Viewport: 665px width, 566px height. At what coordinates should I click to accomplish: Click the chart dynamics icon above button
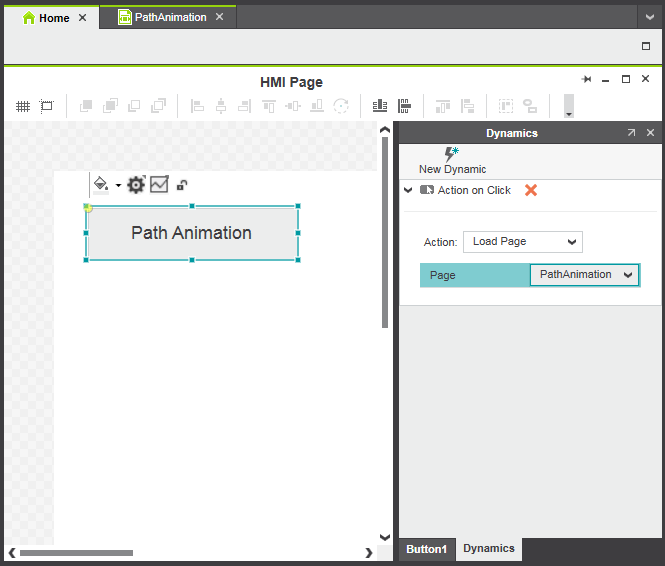pyautogui.click(x=159, y=184)
